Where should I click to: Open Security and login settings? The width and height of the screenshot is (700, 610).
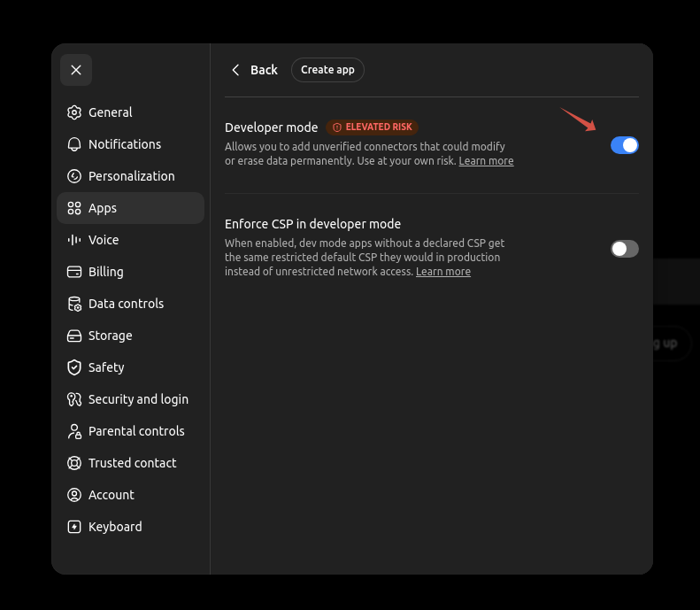130,399
